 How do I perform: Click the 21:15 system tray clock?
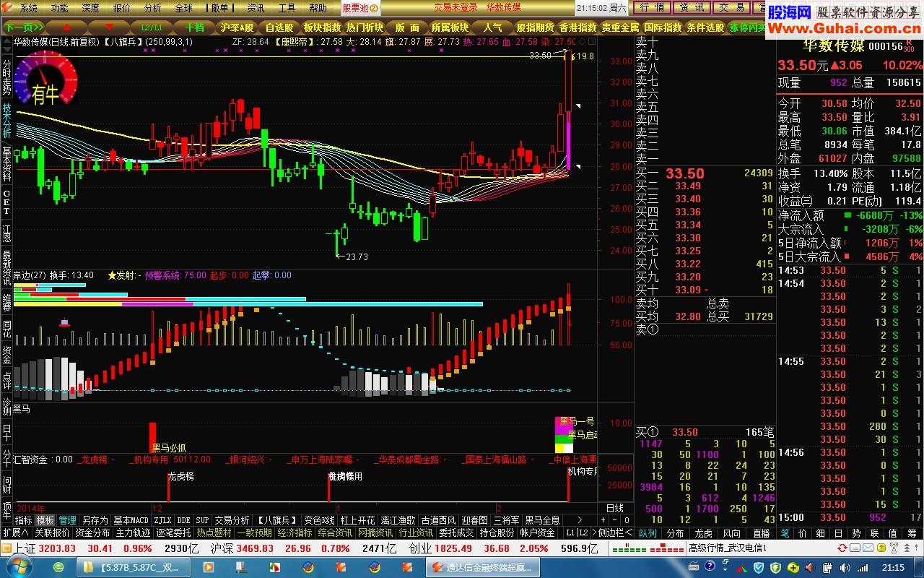tap(892, 567)
